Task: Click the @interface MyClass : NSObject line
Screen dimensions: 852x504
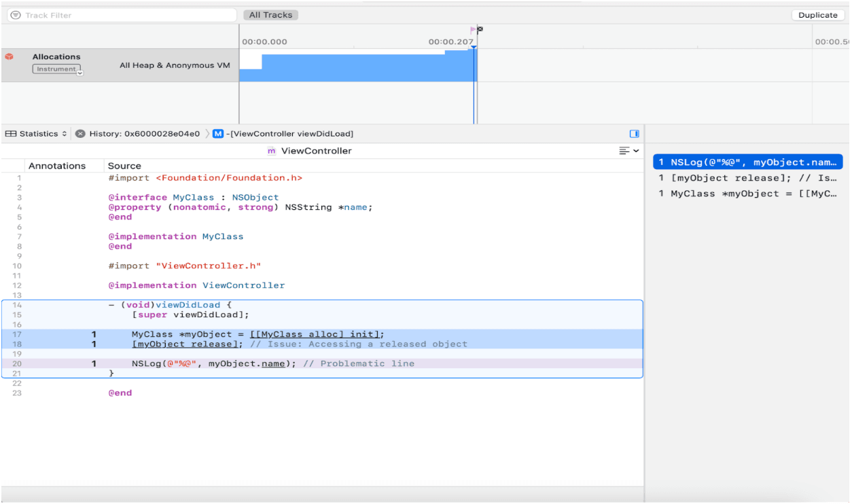Action: [194, 198]
